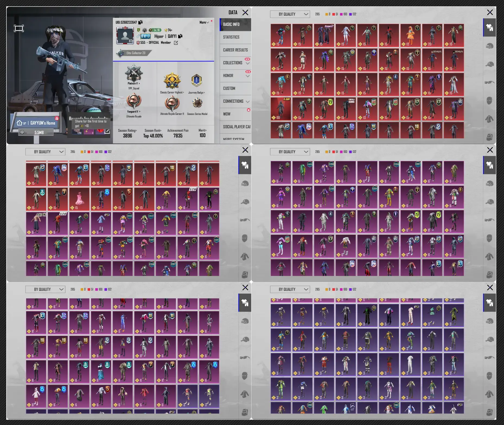The height and width of the screenshot is (425, 504).
Task: Open the Platinum V TPP Squad rank badge
Action: (x=134, y=74)
